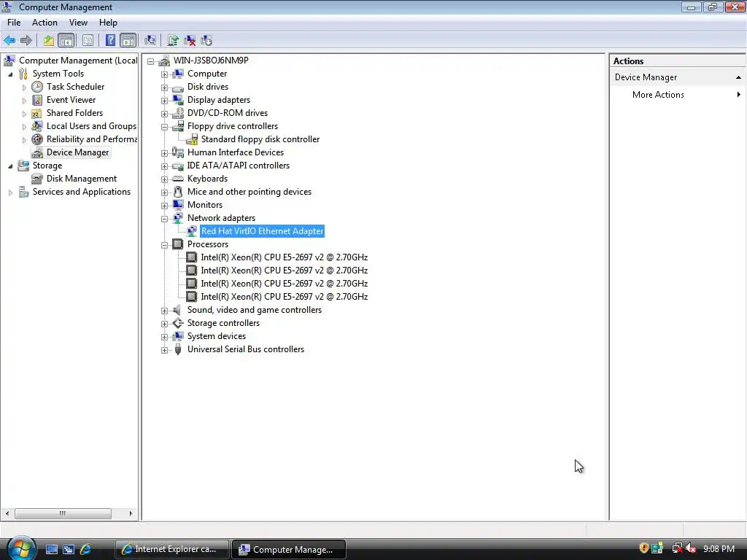The height and width of the screenshot is (560, 747).
Task: Open the Action menu
Action: click(44, 23)
